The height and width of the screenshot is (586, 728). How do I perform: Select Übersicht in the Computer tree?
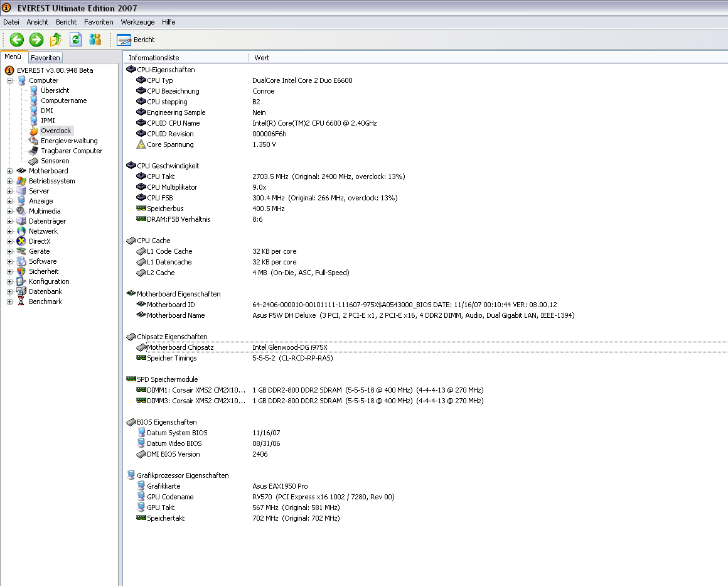[x=55, y=90]
